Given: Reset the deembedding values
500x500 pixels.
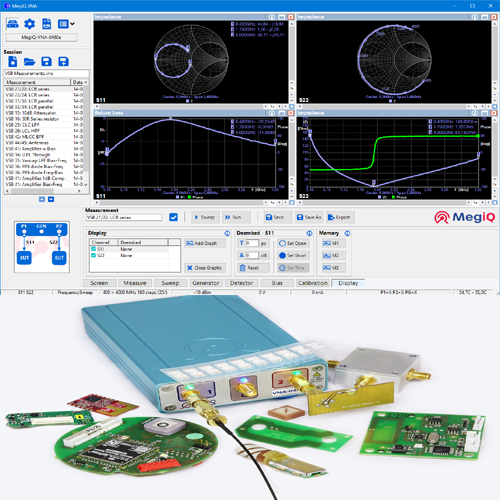Looking at the screenshot, I should 253,268.
